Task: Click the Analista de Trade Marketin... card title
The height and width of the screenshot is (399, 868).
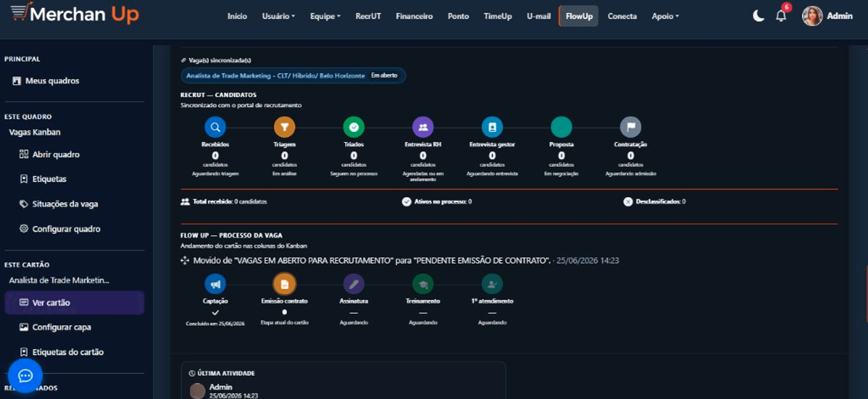Action: click(59, 280)
